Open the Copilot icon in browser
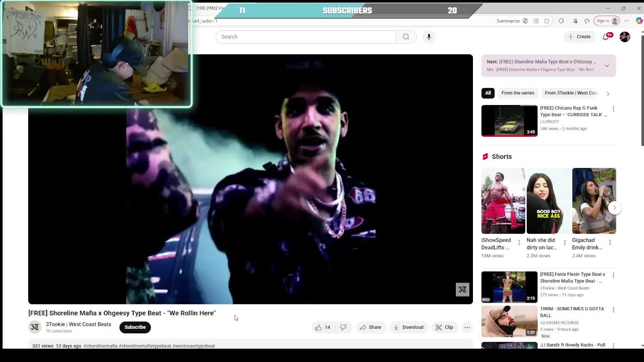This screenshot has height=362, width=644. point(639,21)
